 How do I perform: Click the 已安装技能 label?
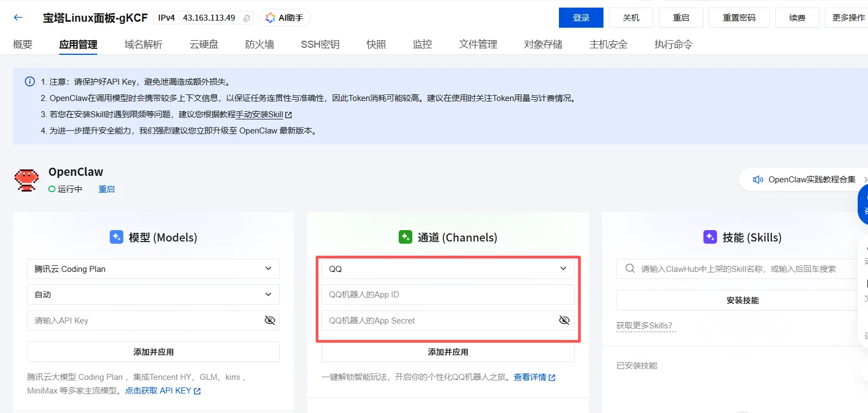(637, 366)
